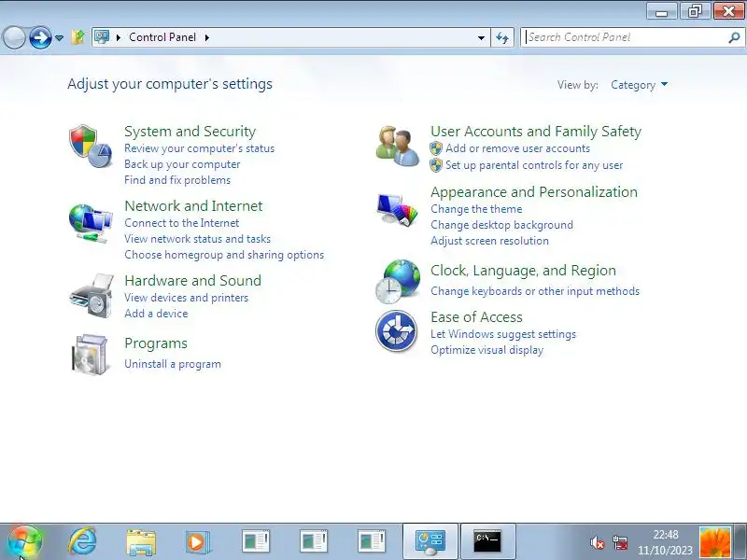Click Add a device link
The height and width of the screenshot is (560, 747).
pyautogui.click(x=156, y=314)
